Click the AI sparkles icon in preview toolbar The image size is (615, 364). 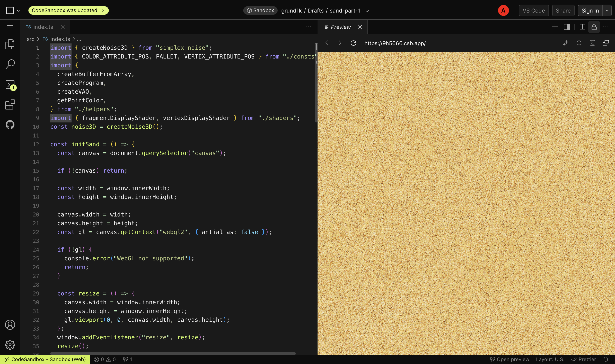click(x=565, y=43)
